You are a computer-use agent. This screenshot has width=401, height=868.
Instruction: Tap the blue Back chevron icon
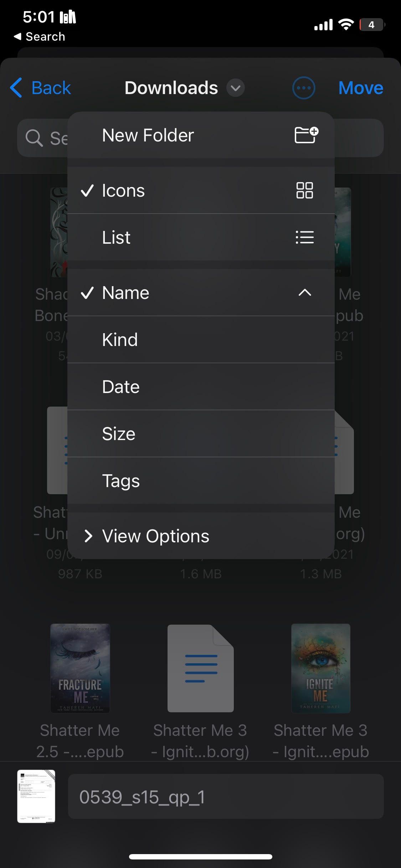pos(16,88)
